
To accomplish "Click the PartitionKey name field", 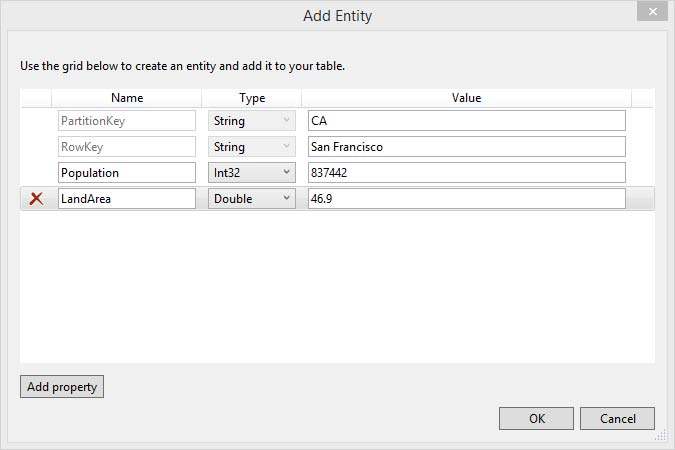I will coord(126,121).
